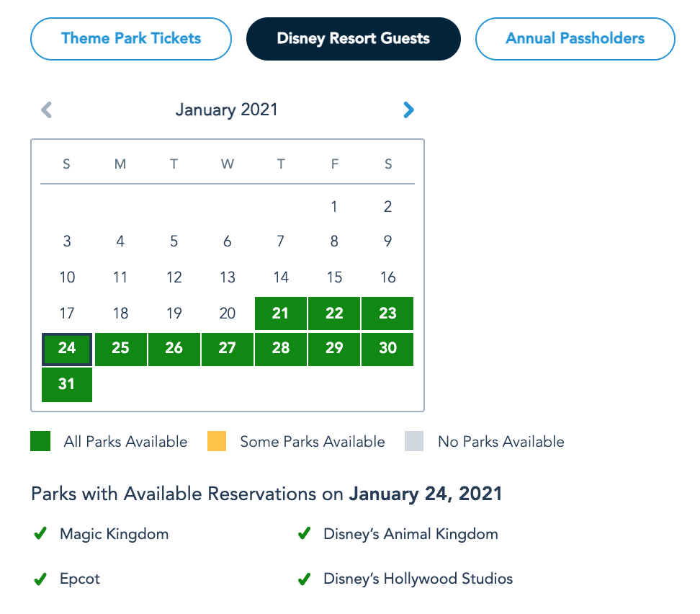This screenshot has width=700, height=614.
Task: Select Annual Passholders tab
Action: 575,38
